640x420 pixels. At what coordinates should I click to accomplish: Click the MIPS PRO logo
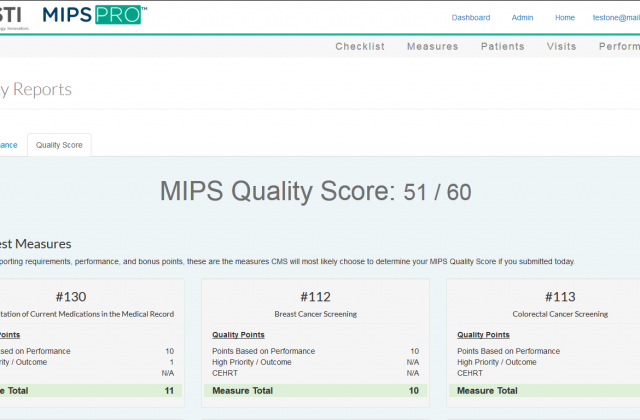point(94,15)
